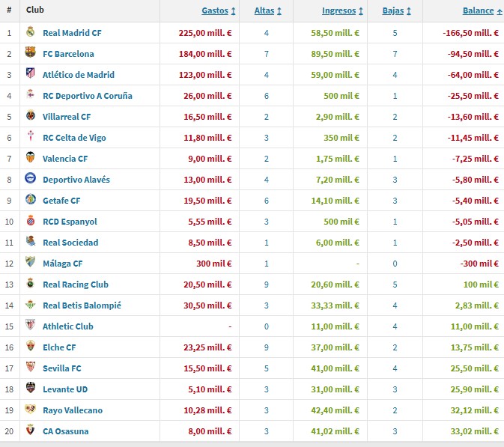This screenshot has width=504, height=447.
Task: Open the Getafe CF club link
Action: (61, 201)
